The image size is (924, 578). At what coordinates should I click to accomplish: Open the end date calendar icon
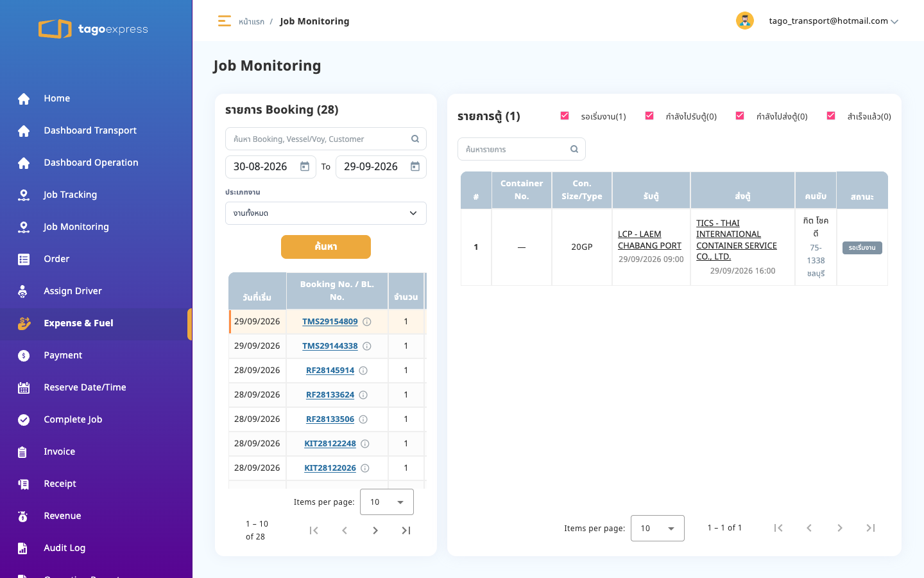(415, 167)
